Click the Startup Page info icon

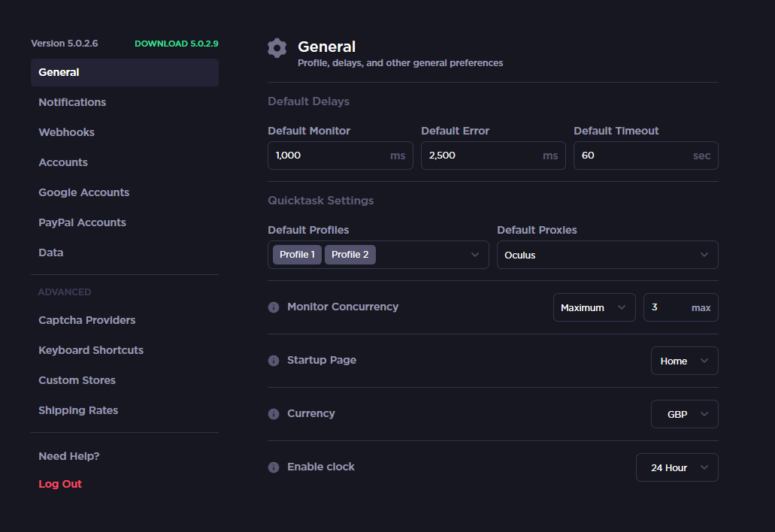(274, 361)
